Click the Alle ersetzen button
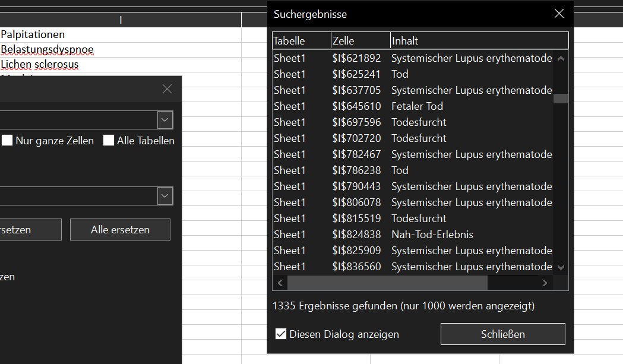623x364 pixels. [120, 230]
